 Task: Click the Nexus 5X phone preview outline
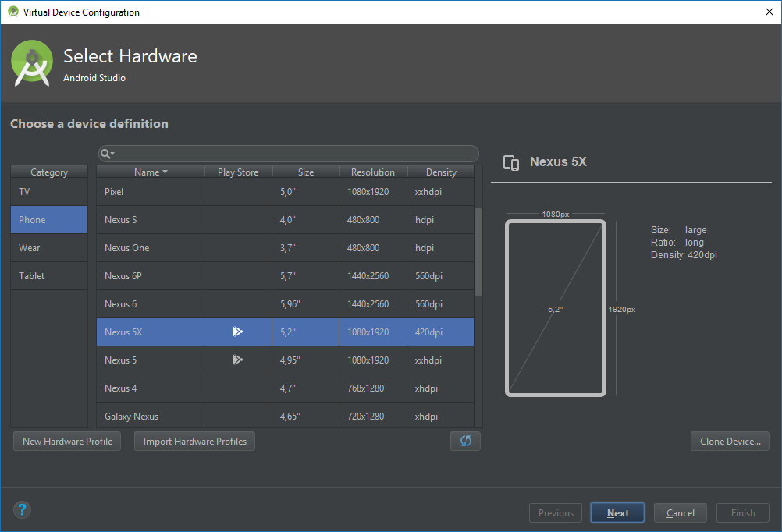point(556,308)
